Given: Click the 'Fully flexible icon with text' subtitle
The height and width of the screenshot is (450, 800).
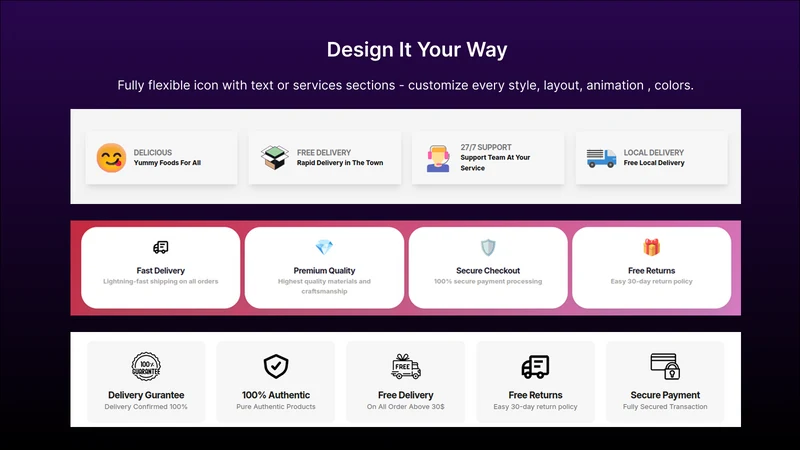Looking at the screenshot, I should 406,85.
